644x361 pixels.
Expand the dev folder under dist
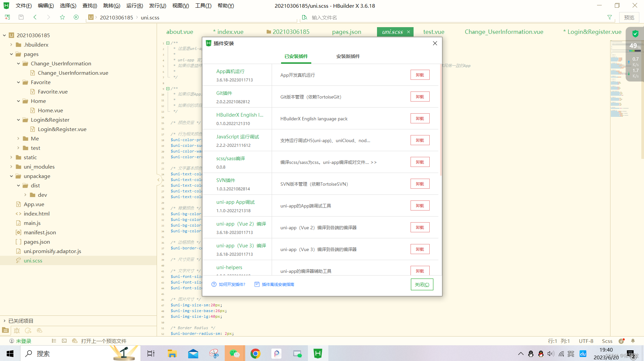25,195
